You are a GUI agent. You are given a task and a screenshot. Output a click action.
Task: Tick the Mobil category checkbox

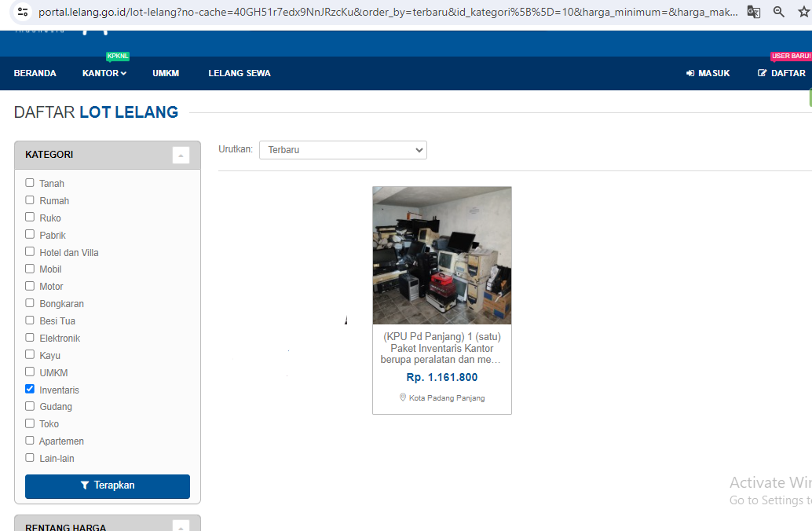point(30,269)
